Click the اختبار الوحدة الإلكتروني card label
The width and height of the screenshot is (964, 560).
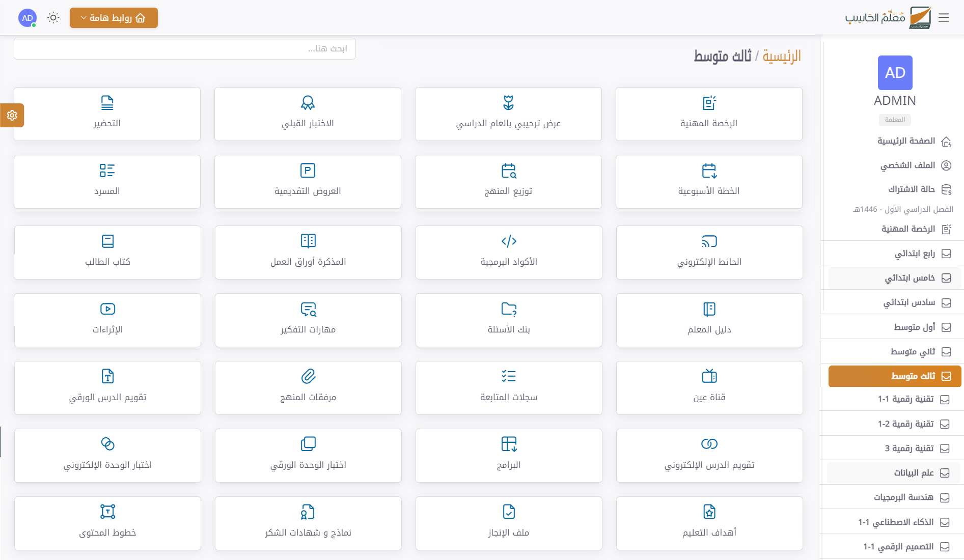click(107, 465)
